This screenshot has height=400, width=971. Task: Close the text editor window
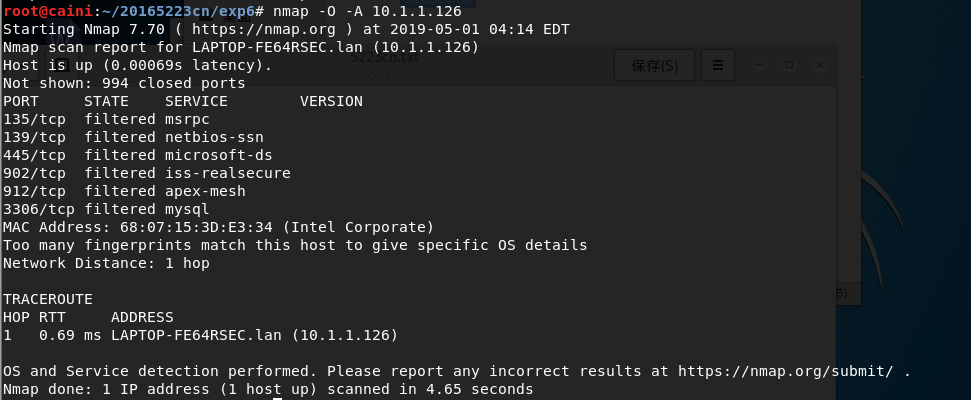click(819, 65)
